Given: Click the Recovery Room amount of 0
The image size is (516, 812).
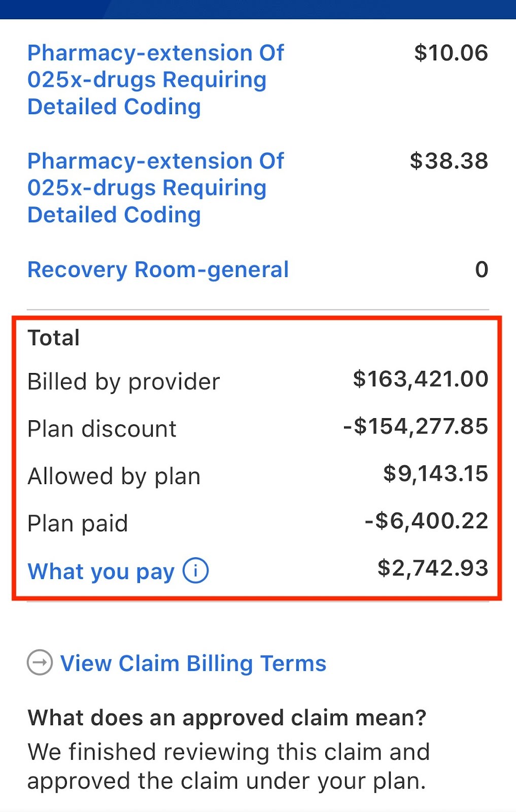Looking at the screenshot, I should coord(481,269).
